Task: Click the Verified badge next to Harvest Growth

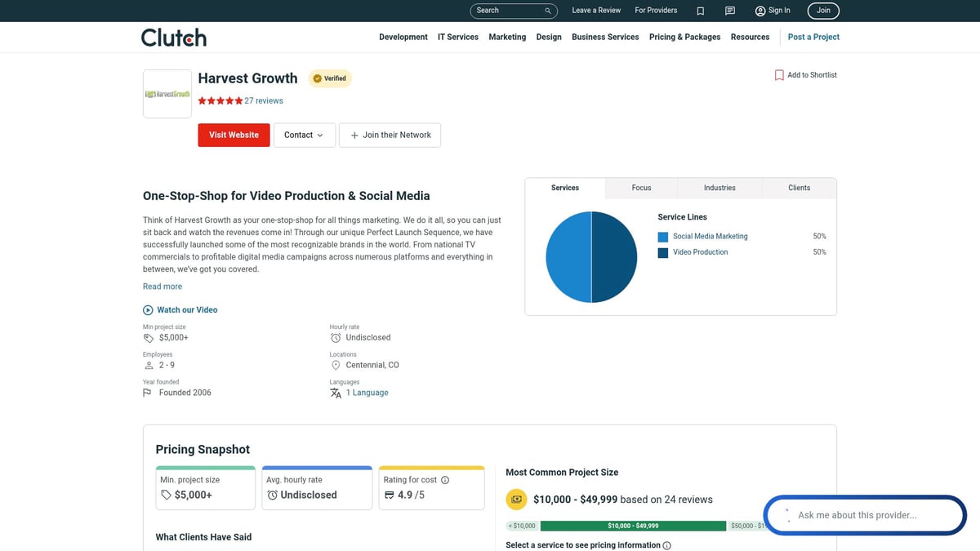Action: point(330,78)
